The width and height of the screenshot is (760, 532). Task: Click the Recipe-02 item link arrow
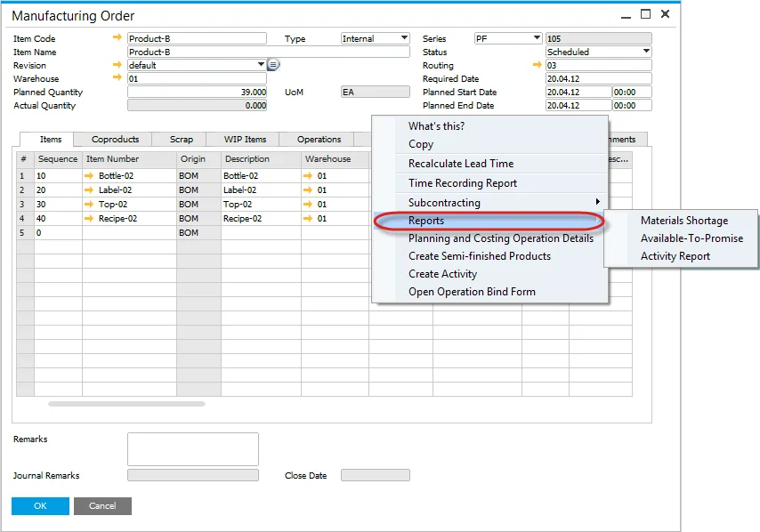click(x=90, y=219)
